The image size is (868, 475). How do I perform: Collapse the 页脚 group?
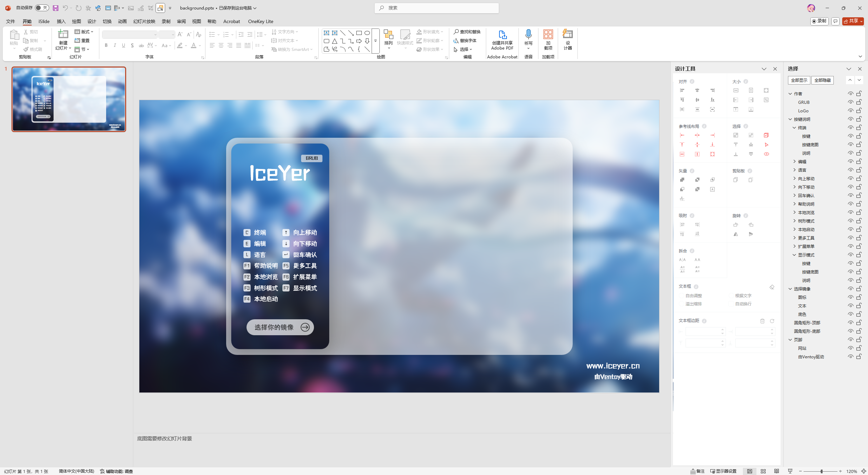pos(790,340)
